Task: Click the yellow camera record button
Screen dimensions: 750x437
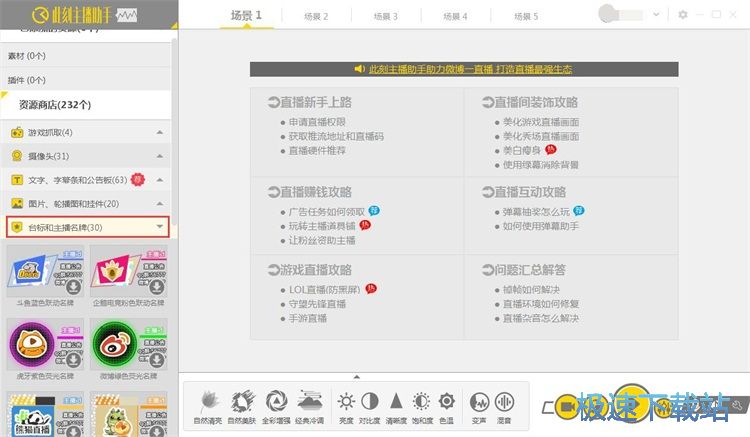Action: coord(566,407)
